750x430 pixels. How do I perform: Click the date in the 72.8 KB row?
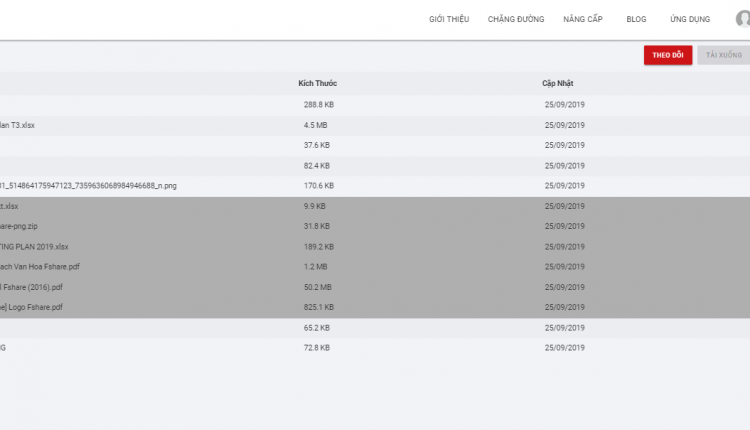click(564, 348)
